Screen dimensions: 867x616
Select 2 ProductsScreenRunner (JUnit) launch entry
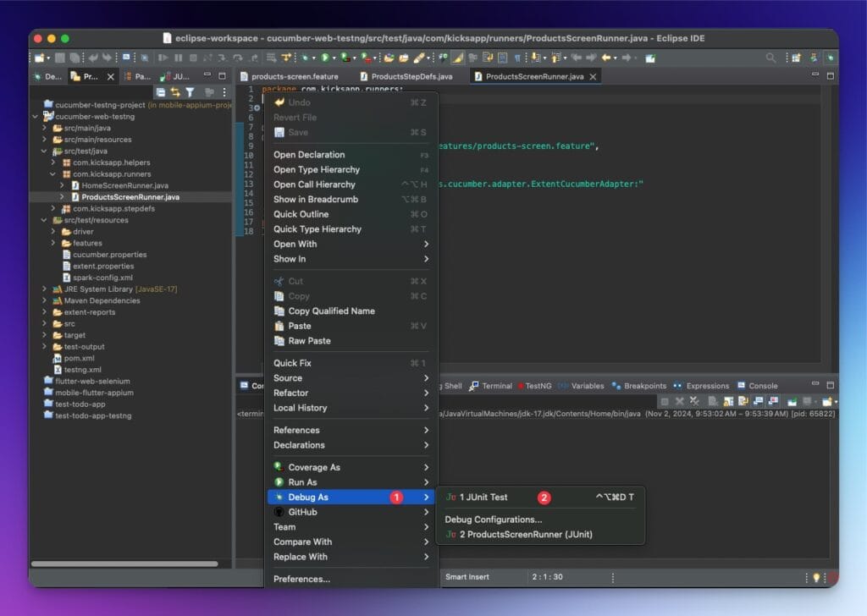coord(539,534)
